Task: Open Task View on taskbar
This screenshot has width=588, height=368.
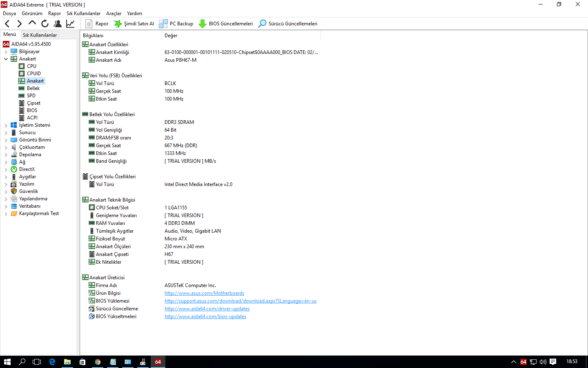Action: [x=37, y=362]
